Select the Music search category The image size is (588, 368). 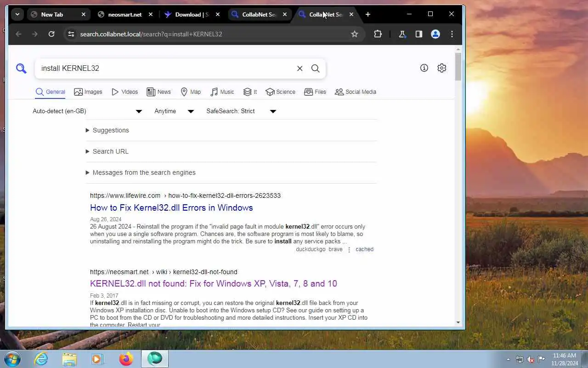[222, 92]
